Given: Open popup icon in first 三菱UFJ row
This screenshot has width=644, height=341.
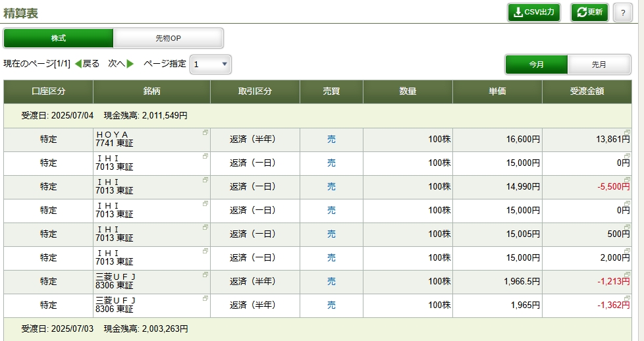Looking at the screenshot, I should click(205, 275).
